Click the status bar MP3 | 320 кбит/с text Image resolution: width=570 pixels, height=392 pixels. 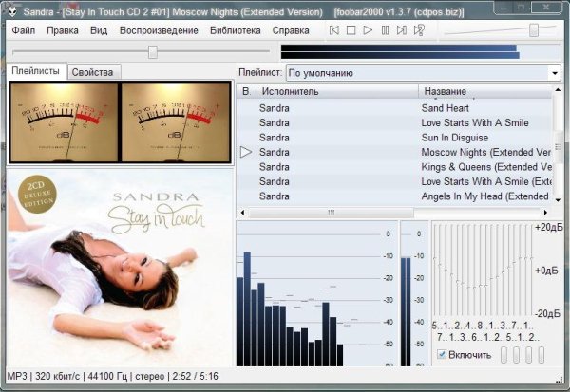(x=44, y=377)
